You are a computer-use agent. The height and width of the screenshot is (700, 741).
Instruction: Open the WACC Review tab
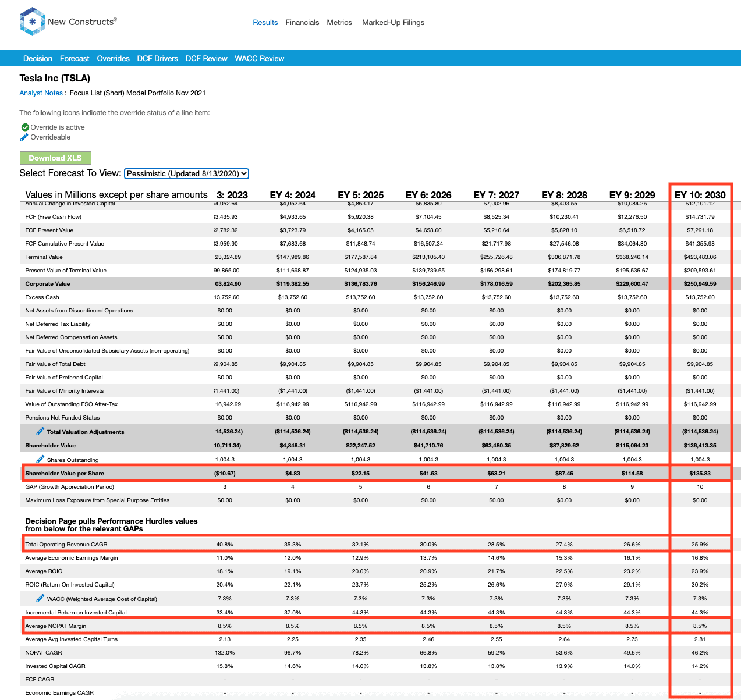260,59
